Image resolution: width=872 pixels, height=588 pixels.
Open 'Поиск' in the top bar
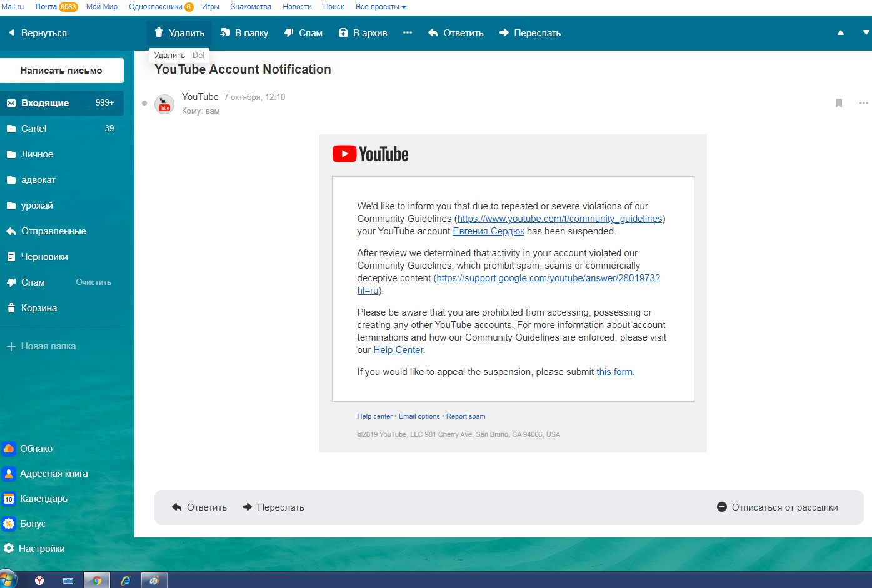(333, 7)
